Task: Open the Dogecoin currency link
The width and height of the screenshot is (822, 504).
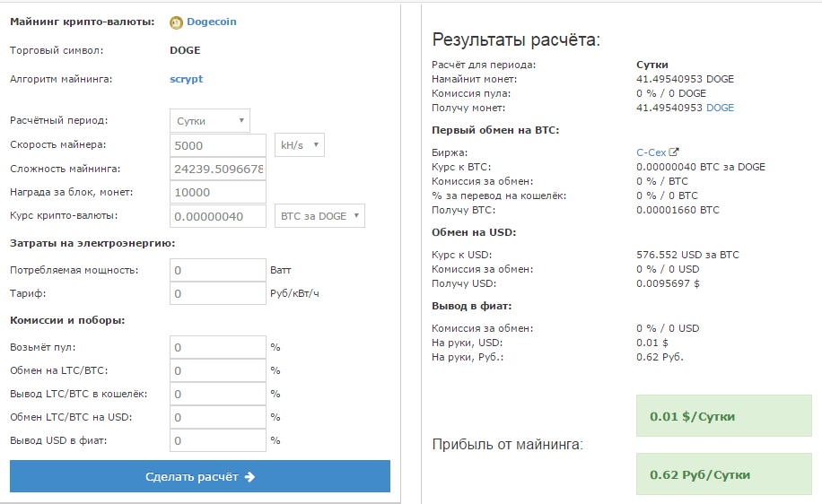Action: [x=212, y=22]
